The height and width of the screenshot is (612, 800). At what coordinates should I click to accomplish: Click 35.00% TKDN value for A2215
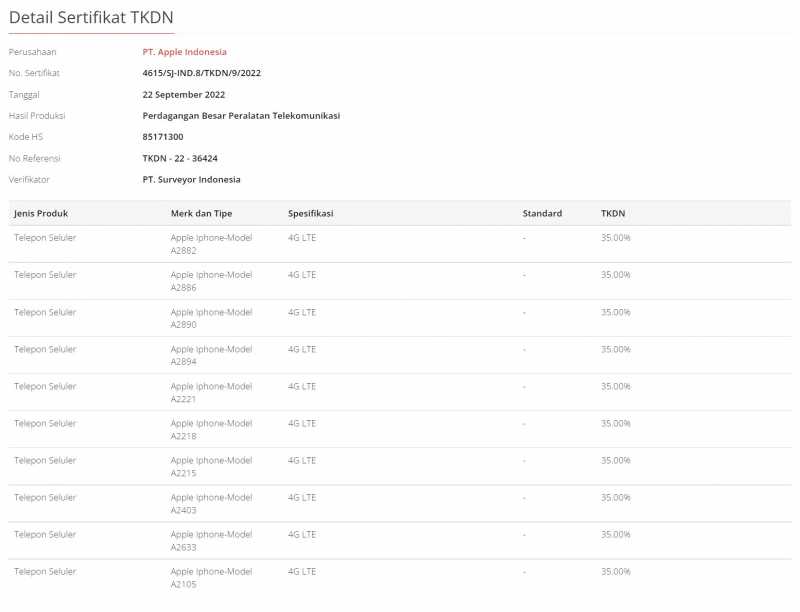point(616,461)
